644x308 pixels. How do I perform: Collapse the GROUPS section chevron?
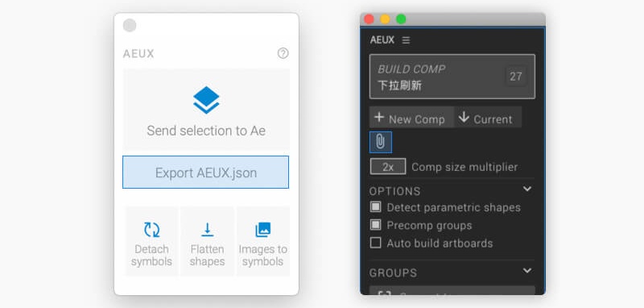pyautogui.click(x=527, y=271)
